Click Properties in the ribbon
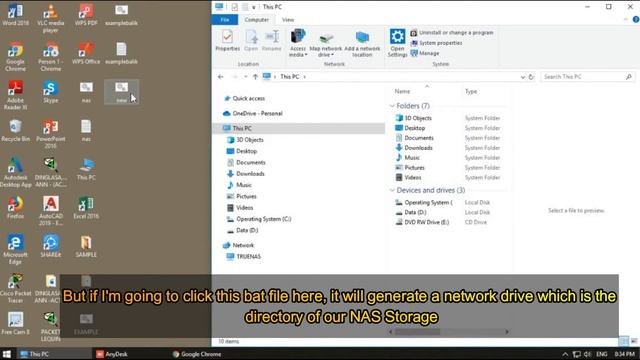The image size is (640, 360). click(227, 40)
